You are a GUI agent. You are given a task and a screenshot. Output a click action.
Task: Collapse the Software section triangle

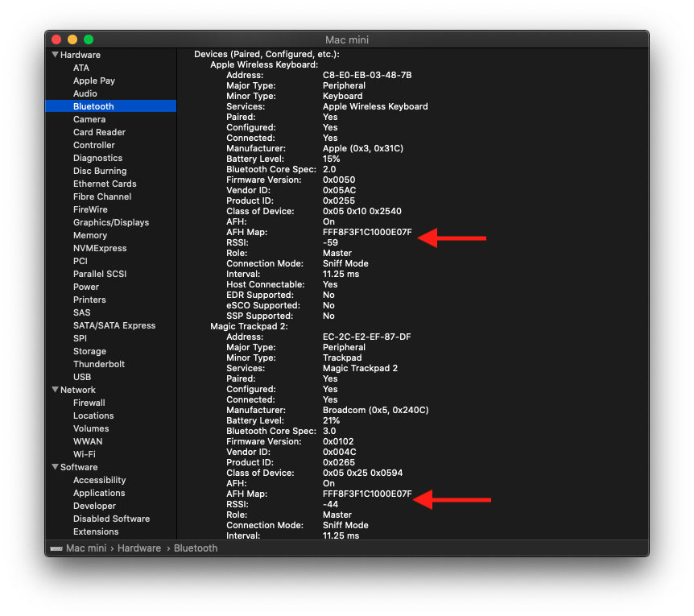coord(55,467)
